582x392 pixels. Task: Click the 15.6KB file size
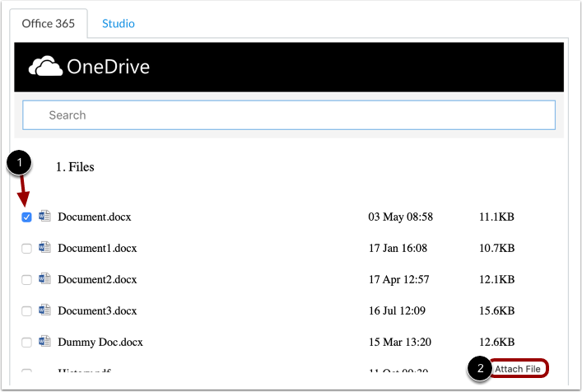[x=496, y=310]
